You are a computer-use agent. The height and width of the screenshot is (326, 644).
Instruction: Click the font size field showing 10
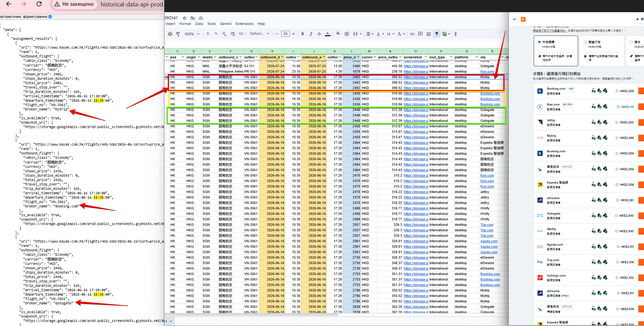coord(285,34)
